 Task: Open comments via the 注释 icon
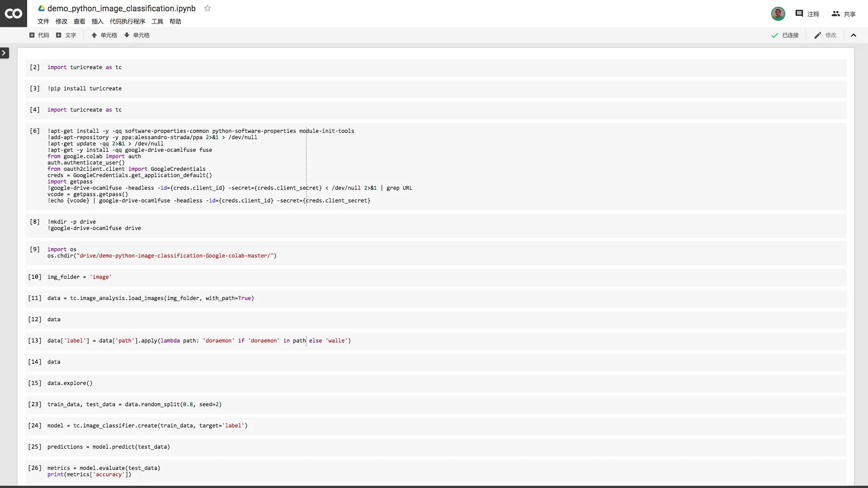tap(807, 14)
